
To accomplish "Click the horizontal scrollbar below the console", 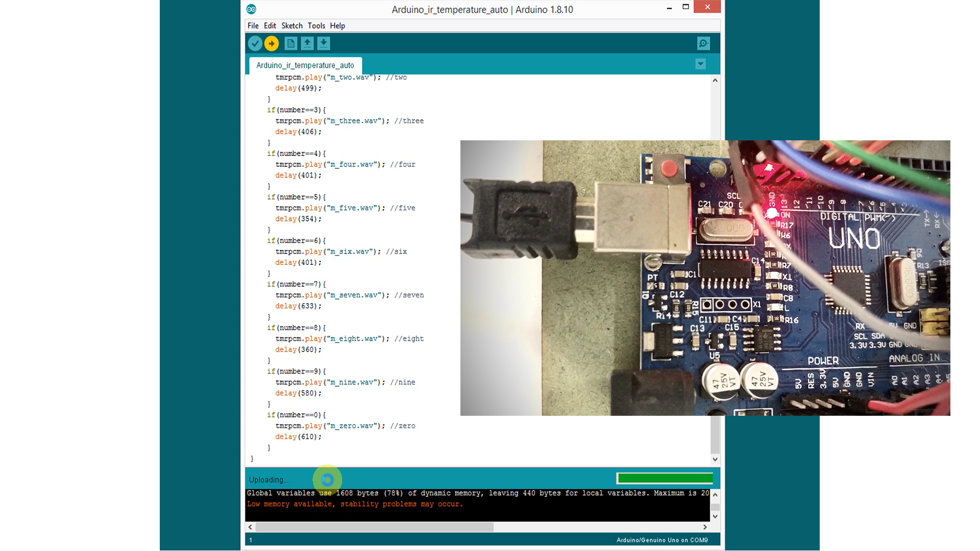I will 373,527.
